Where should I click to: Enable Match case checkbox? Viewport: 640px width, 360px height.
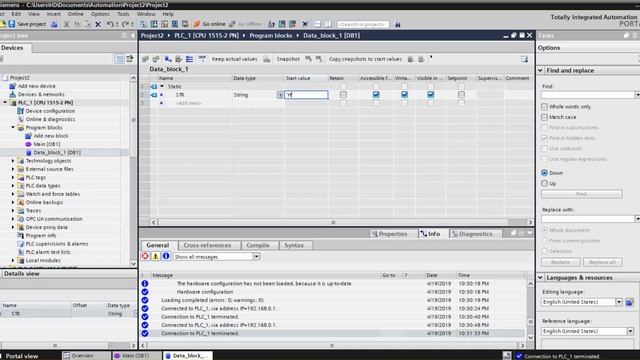[544, 117]
